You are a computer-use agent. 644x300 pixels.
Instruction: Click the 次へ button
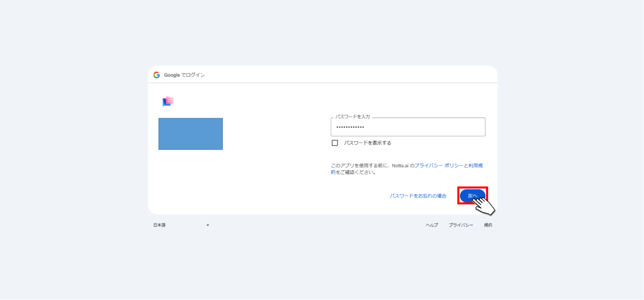[x=472, y=196]
